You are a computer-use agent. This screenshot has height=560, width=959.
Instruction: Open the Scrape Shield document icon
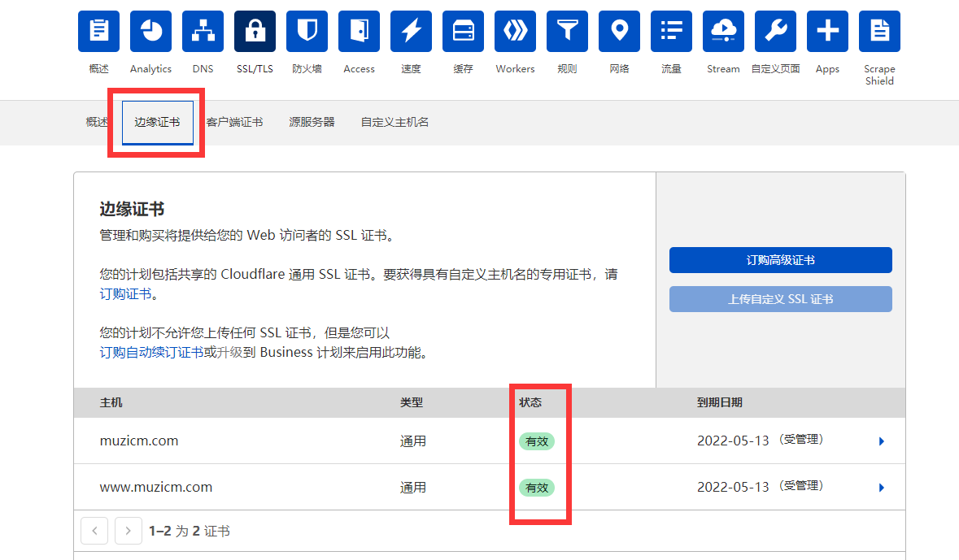click(x=879, y=31)
